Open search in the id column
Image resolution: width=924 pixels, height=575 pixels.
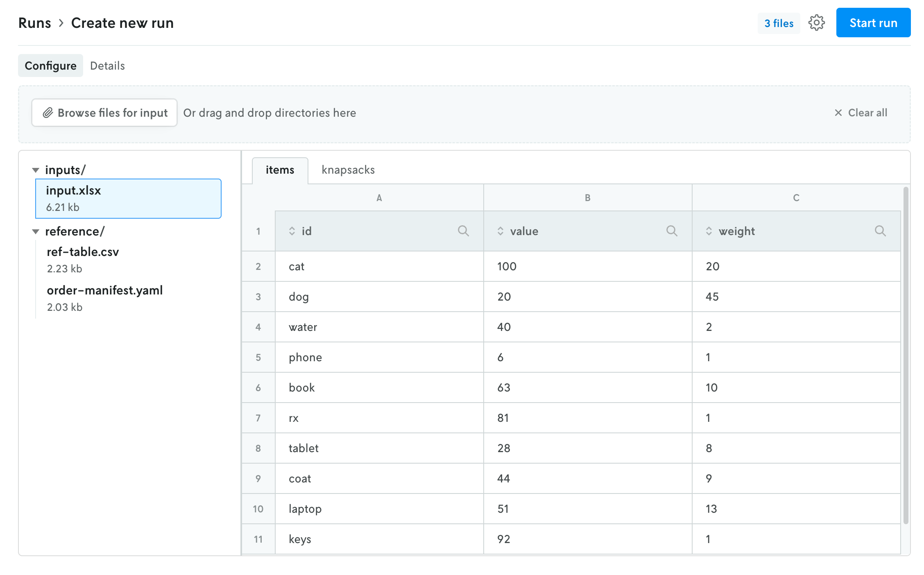pos(464,231)
